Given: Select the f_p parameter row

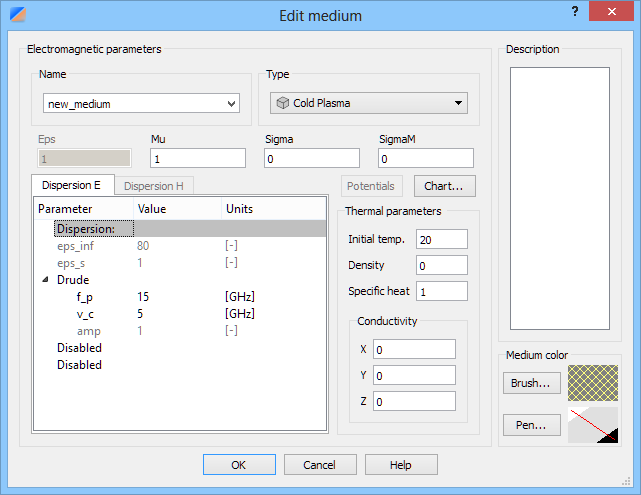Looking at the screenshot, I should click(x=180, y=297).
